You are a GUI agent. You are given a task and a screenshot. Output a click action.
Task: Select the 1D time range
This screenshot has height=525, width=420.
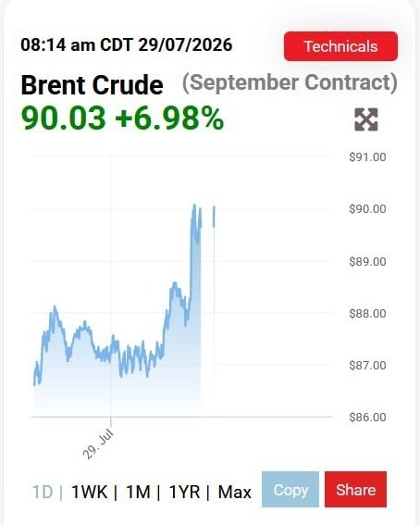(x=43, y=493)
